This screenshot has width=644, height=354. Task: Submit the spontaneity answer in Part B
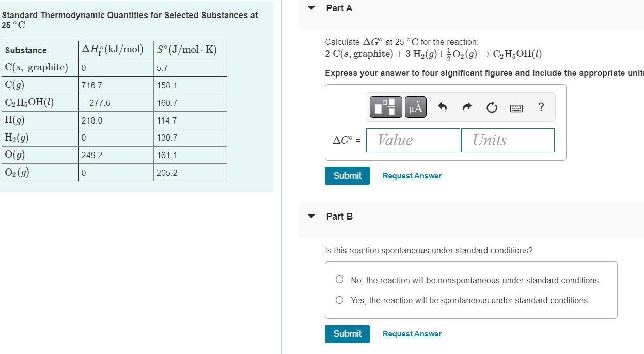coord(347,334)
